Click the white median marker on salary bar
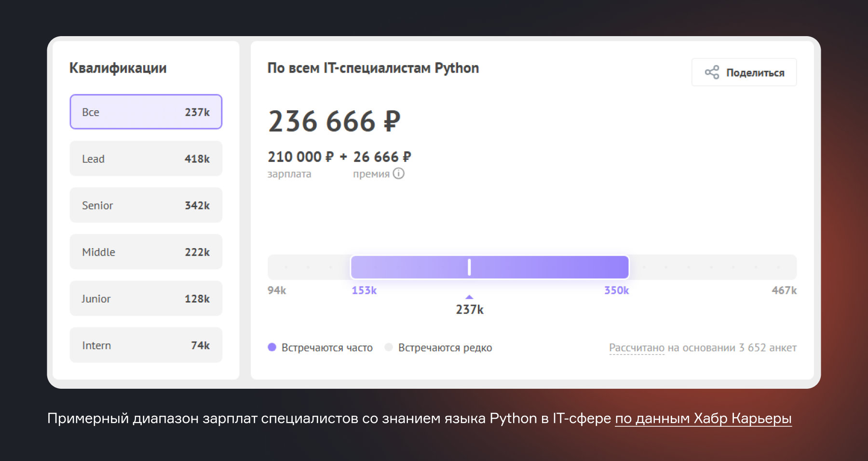The height and width of the screenshot is (461, 868). (x=469, y=267)
